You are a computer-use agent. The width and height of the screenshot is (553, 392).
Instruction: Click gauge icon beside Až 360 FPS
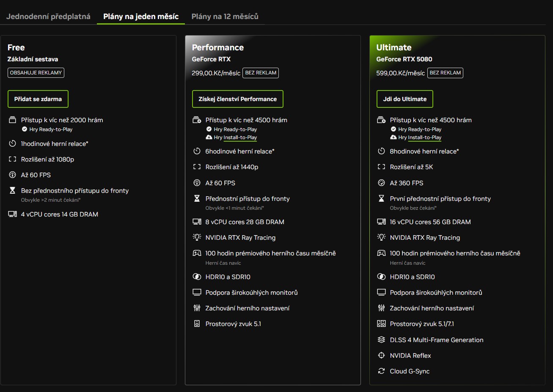click(x=381, y=183)
